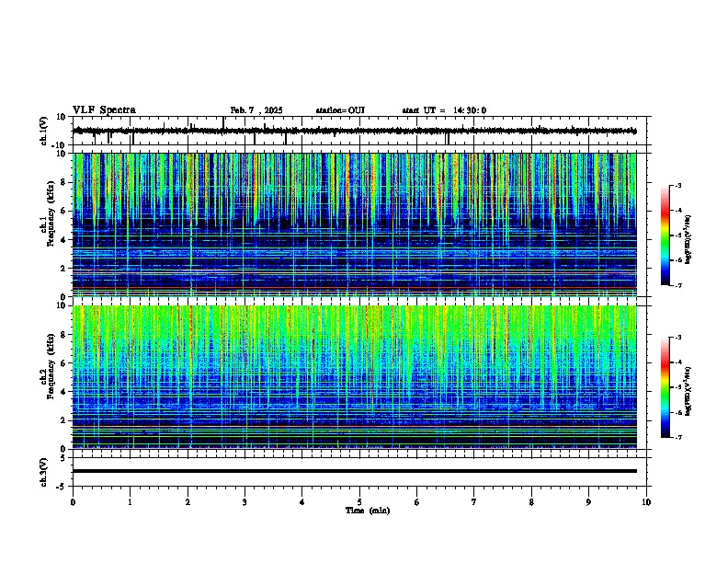Click ch.2 frequency axis tick "8"
728x563 pixels.
tap(63, 335)
